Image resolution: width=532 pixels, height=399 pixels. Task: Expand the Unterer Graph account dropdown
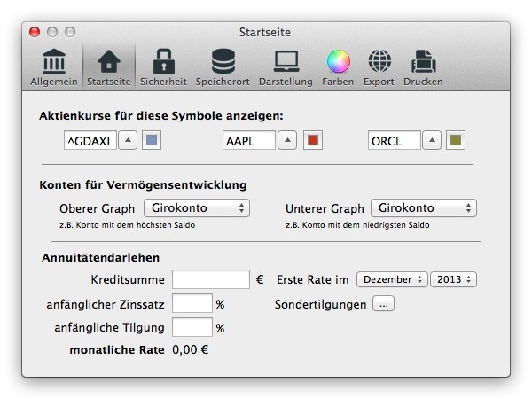(x=424, y=208)
